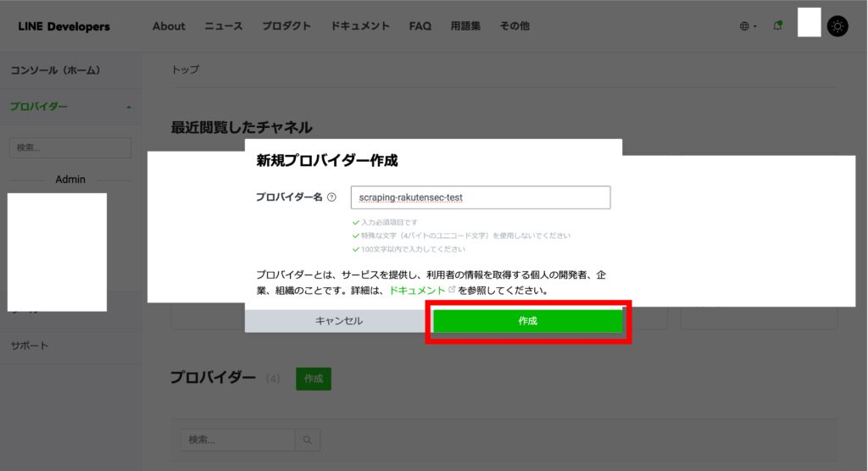Click the トップ breadcrumb
Viewport: 868px width, 471px height.
coord(185,69)
